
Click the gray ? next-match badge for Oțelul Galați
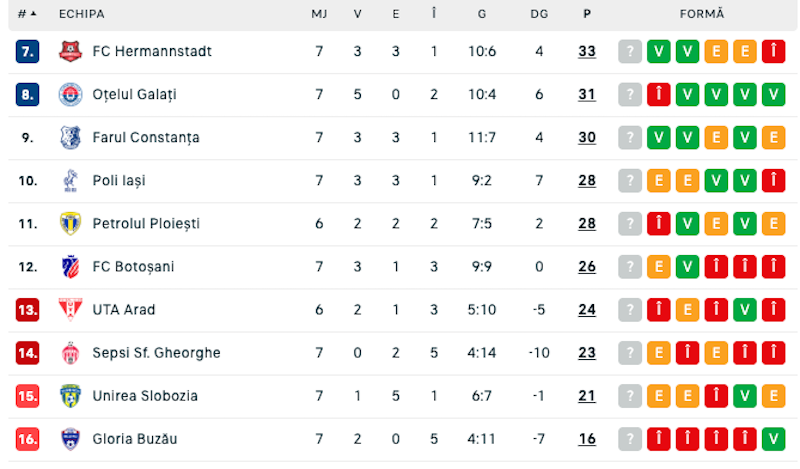[x=630, y=94]
